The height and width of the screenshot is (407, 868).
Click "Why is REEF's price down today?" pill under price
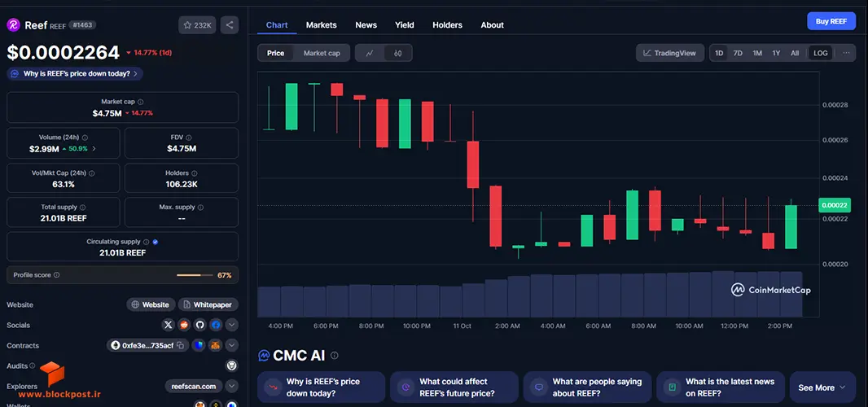(75, 73)
